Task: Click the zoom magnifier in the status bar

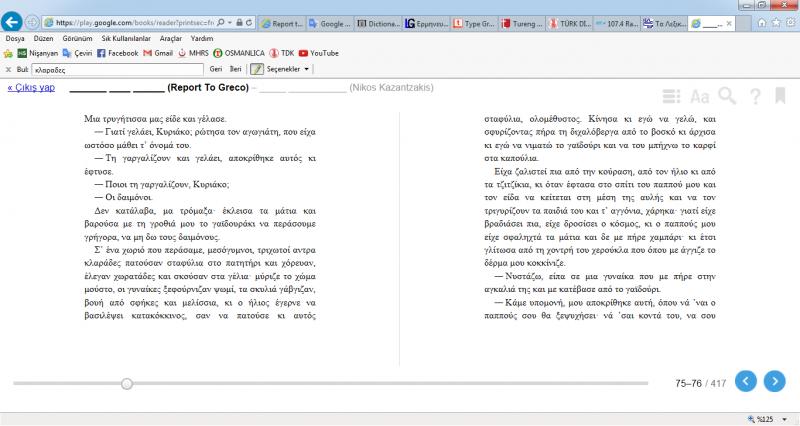Action: click(x=752, y=419)
